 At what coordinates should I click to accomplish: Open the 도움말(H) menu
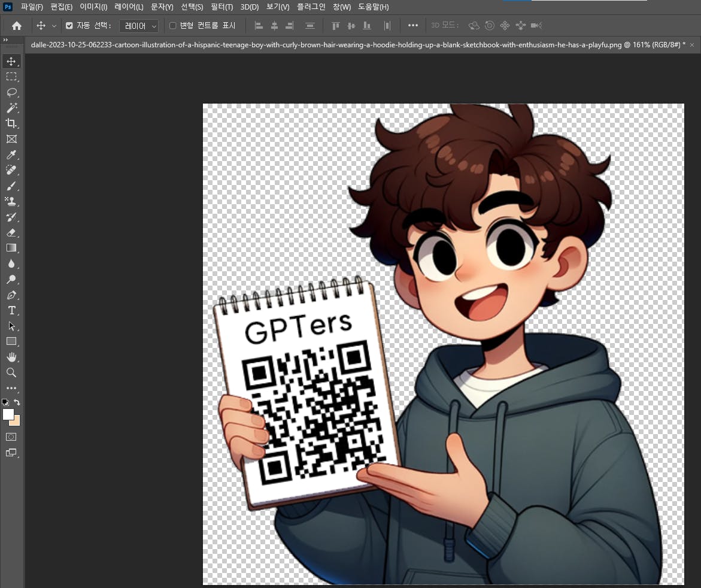point(374,7)
